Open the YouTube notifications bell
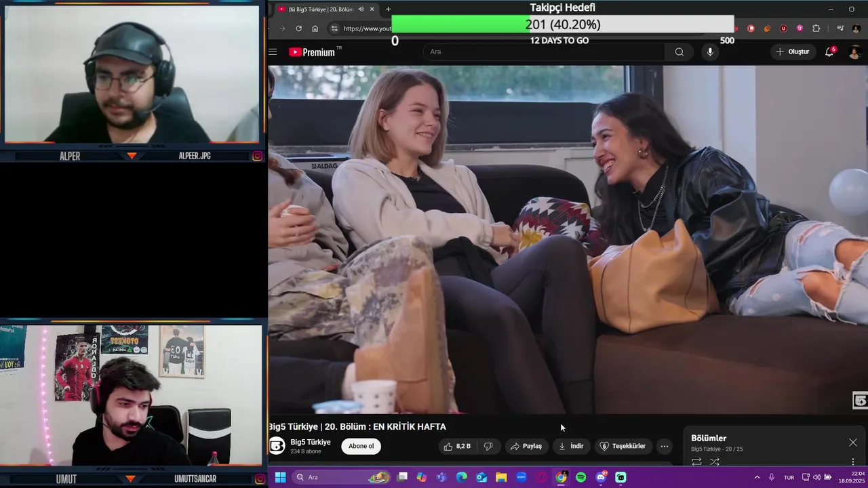The width and height of the screenshot is (868, 488). 829,52
